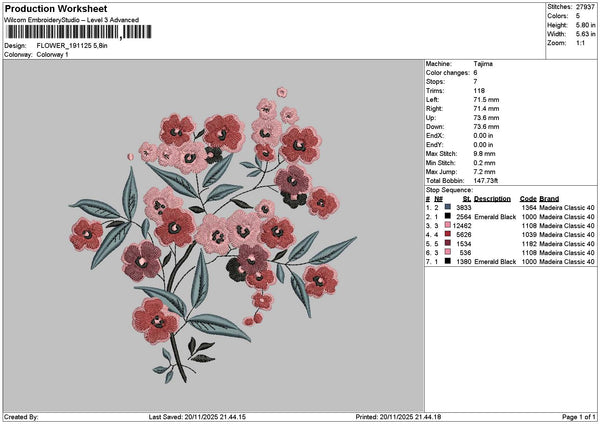Select the Left value 71.5 mm
600x424 pixels.
coord(486,100)
